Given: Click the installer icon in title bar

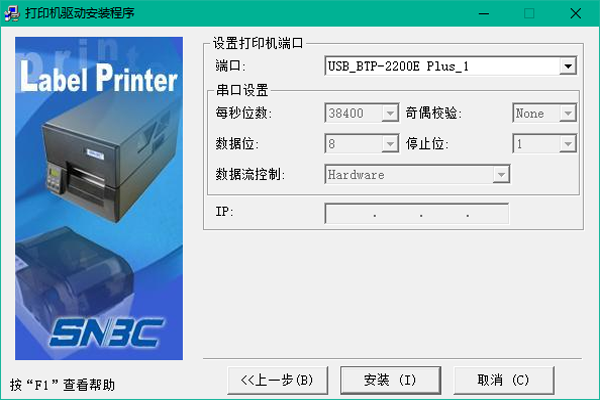Looking at the screenshot, I should 11,13.
